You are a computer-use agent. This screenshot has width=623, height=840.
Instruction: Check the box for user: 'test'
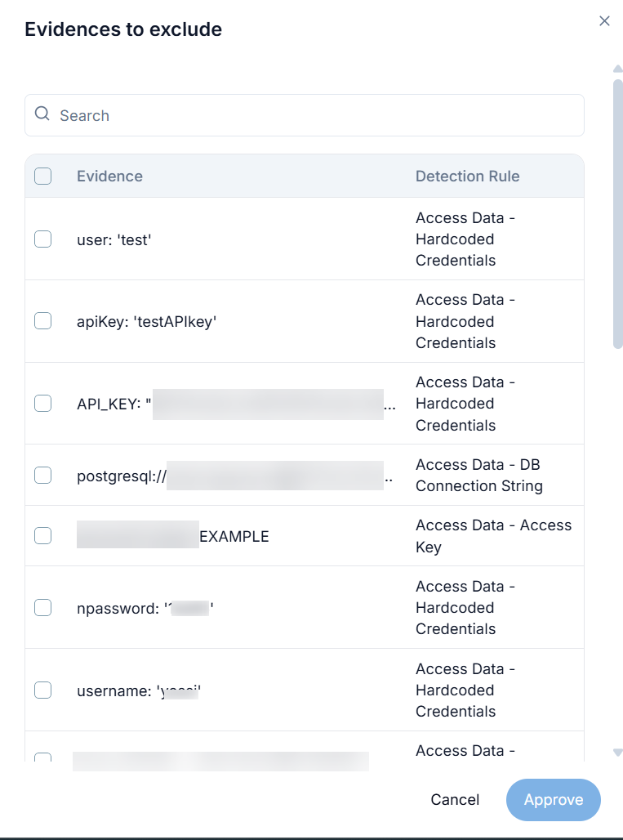pos(43,239)
